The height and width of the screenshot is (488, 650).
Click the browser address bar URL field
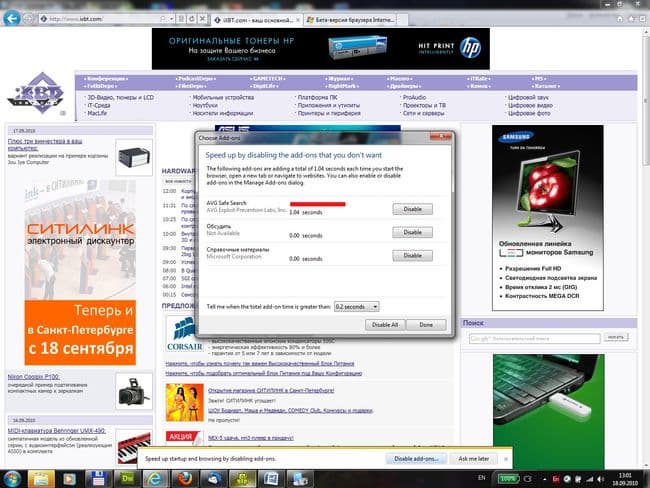[x=99, y=19]
